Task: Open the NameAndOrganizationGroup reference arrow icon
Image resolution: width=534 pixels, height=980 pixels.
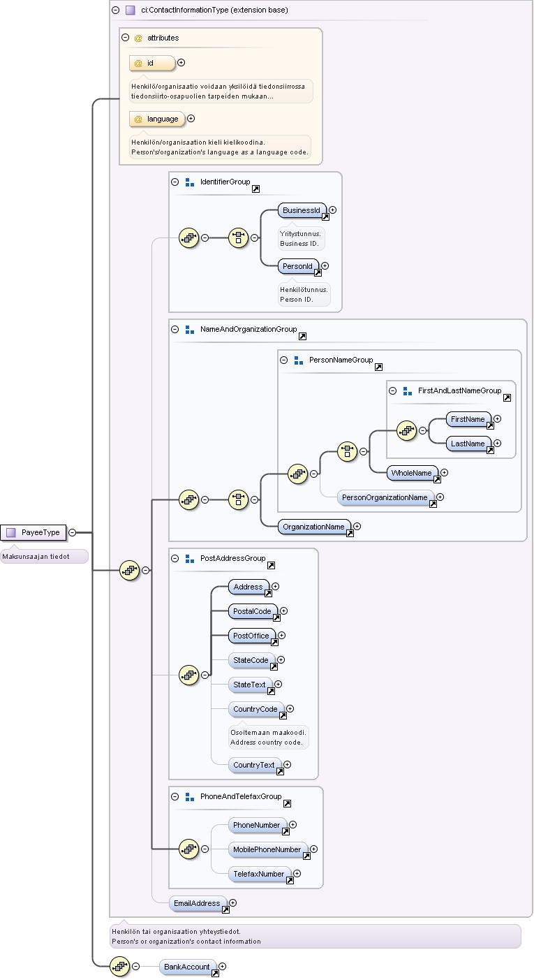Action: pyautogui.click(x=302, y=337)
